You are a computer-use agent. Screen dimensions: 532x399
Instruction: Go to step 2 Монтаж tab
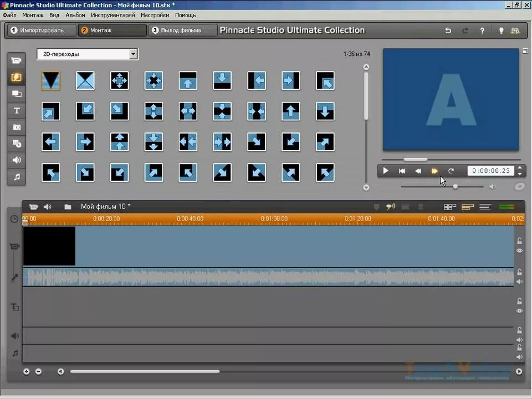[112, 30]
